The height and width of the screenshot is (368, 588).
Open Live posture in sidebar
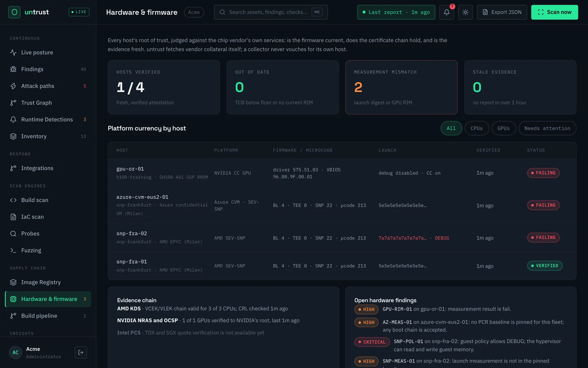pyautogui.click(x=48, y=53)
